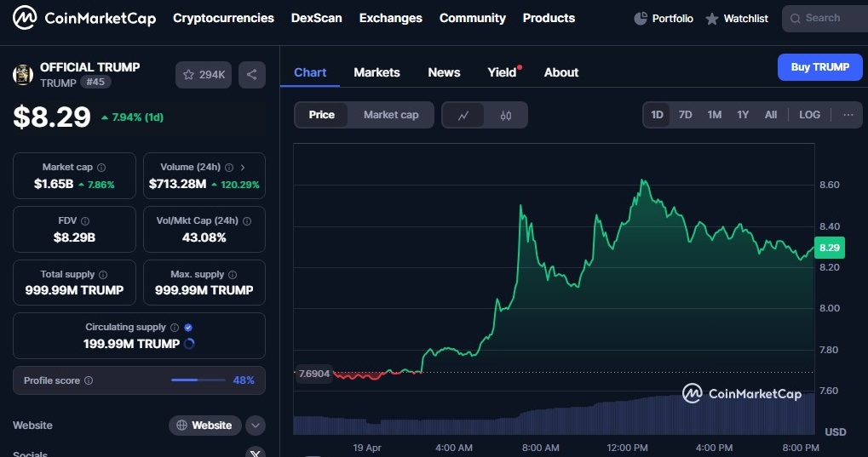
Task: Click the #45 rank badge
Action: tap(95, 82)
